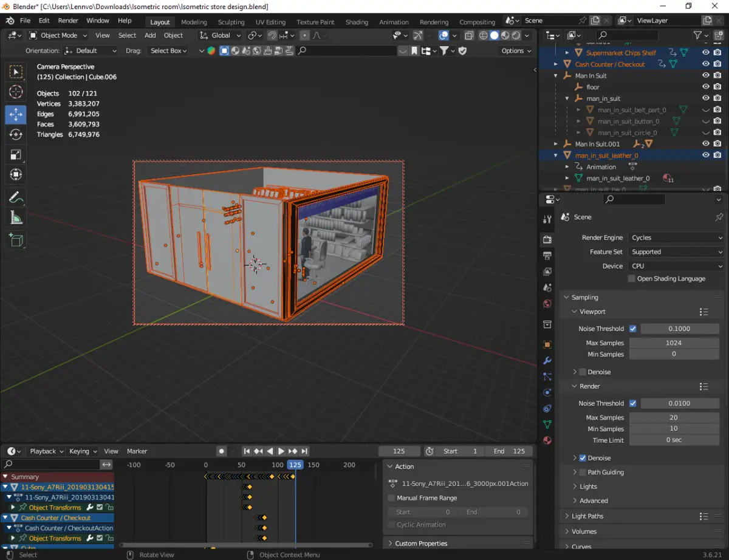
Task: Toggle Render Noise Threshold checkbox
Action: pos(633,403)
